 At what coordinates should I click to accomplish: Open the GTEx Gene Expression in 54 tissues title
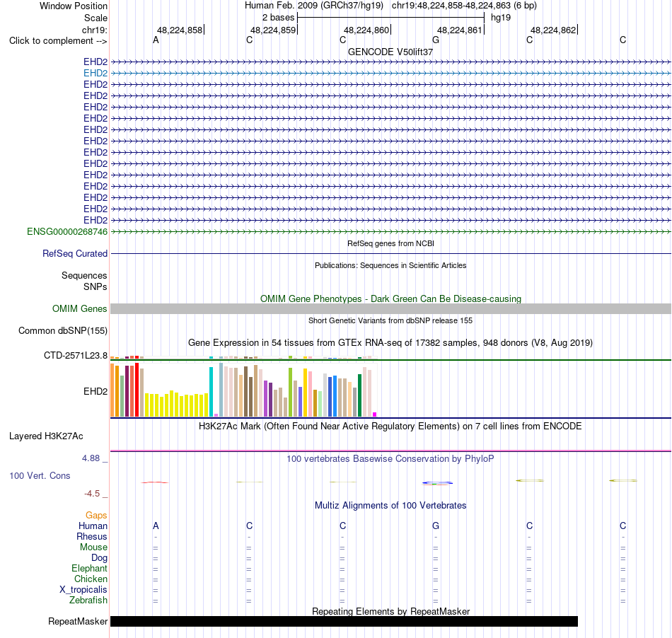point(390,343)
